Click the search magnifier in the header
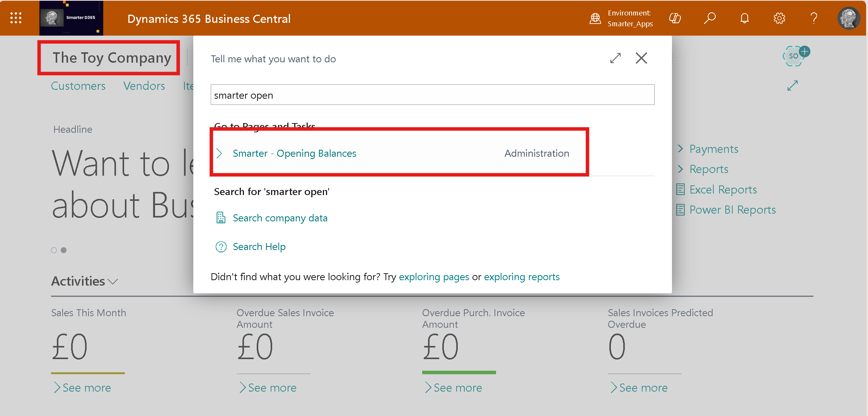The width and height of the screenshot is (868, 416). pos(709,18)
